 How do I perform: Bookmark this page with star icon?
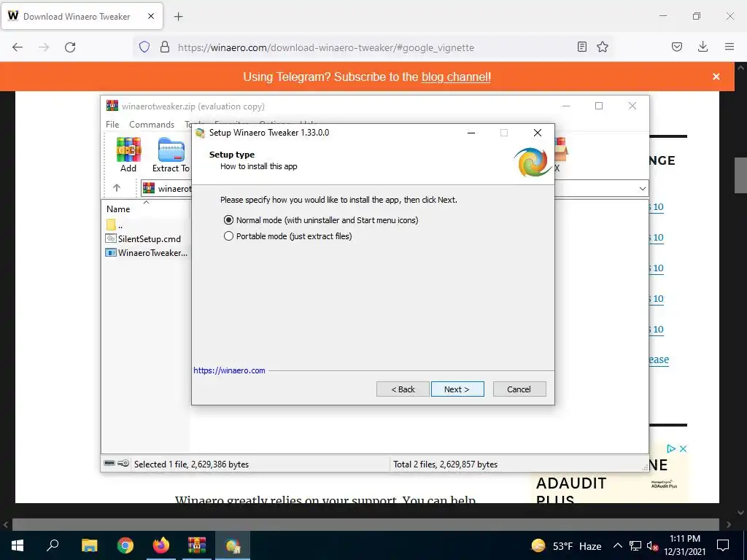603,47
